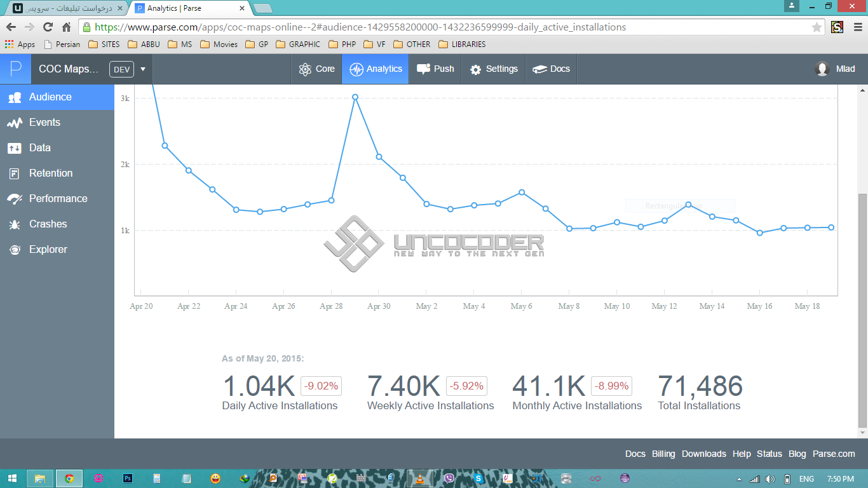
Task: Expand the COC Maps app dropdown arrow
Action: click(x=143, y=69)
